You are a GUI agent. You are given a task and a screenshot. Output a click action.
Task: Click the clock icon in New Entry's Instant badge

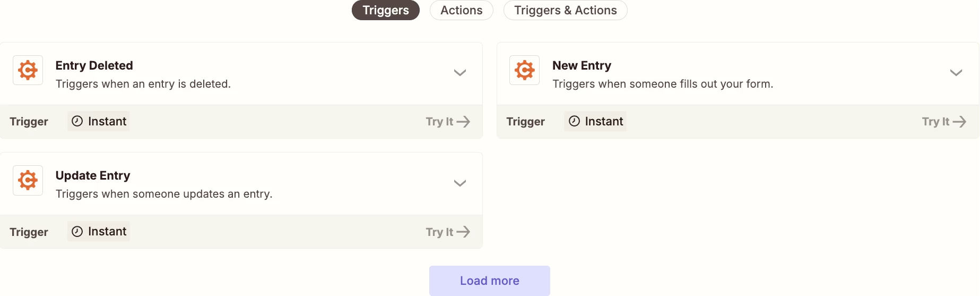point(574,121)
